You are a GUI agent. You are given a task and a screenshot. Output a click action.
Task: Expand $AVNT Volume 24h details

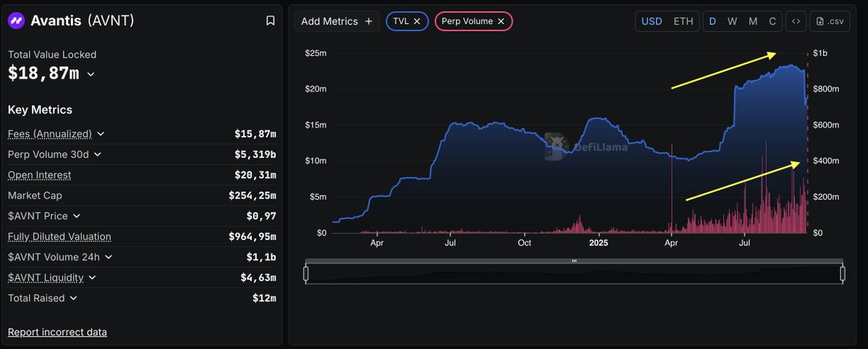[108, 257]
